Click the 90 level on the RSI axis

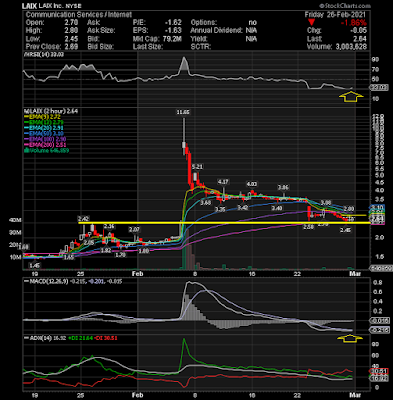(x=375, y=60)
